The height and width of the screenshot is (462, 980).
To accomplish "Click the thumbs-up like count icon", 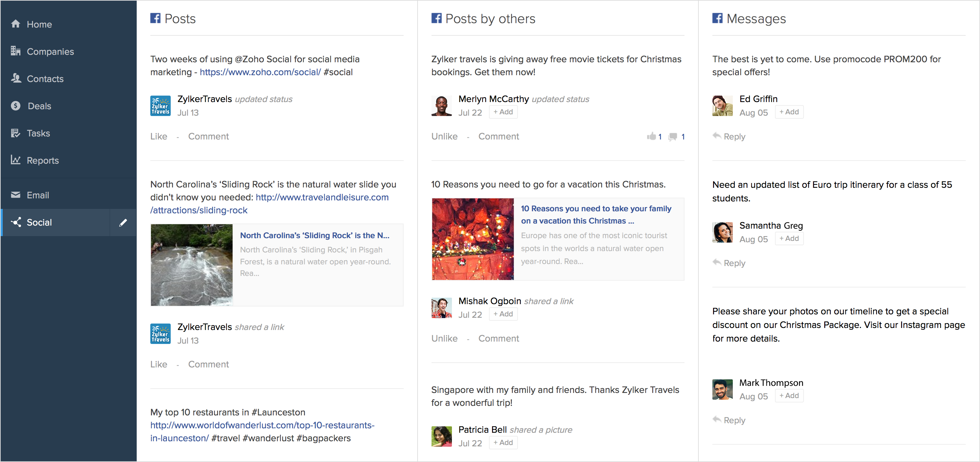I will (651, 136).
